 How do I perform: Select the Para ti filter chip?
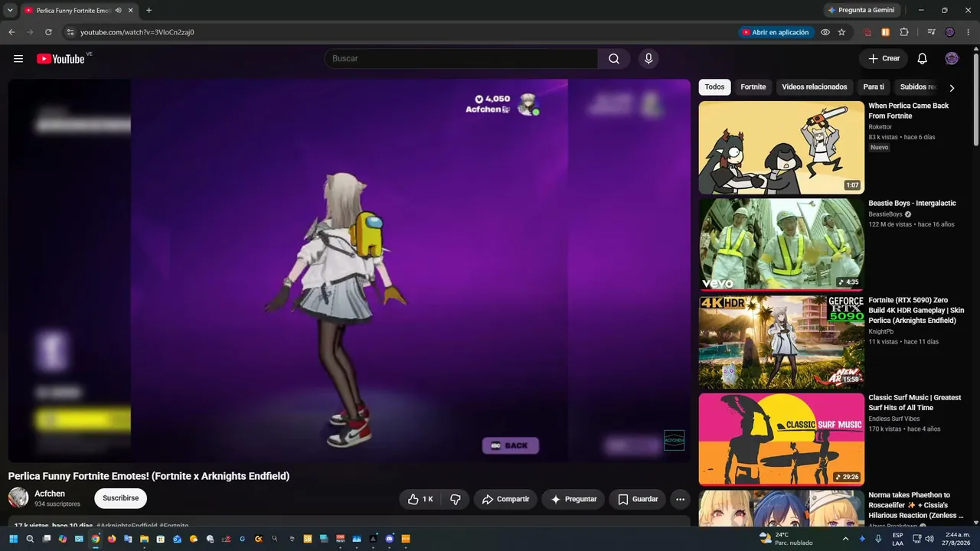point(874,87)
